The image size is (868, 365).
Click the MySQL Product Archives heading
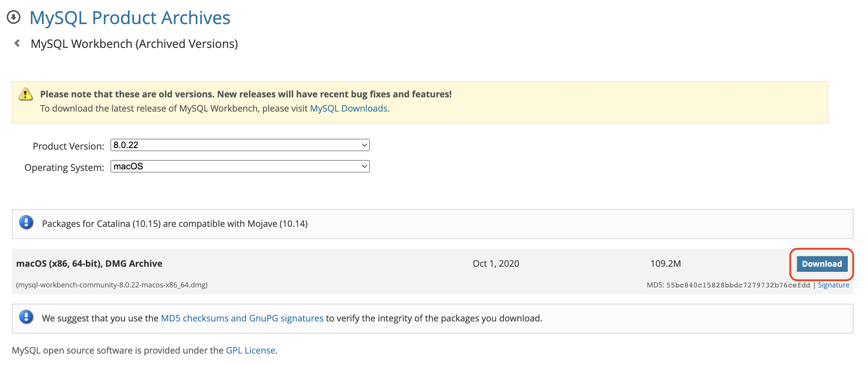click(x=130, y=18)
